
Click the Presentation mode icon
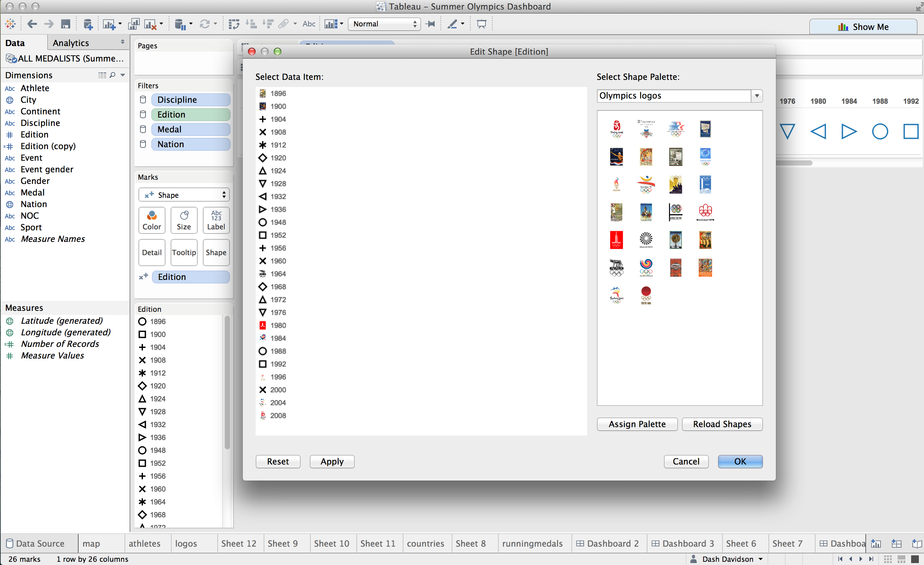482,24
